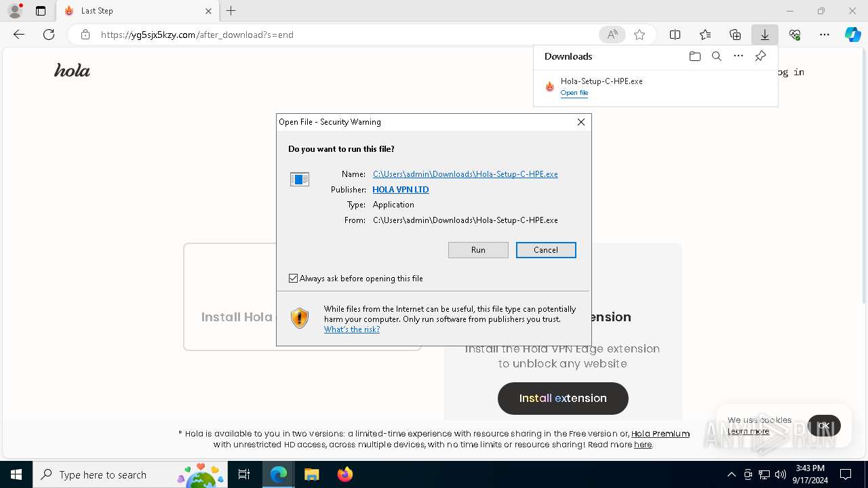Click Open file link in Downloads
Viewport: 868px width, 488px height.
(x=574, y=93)
